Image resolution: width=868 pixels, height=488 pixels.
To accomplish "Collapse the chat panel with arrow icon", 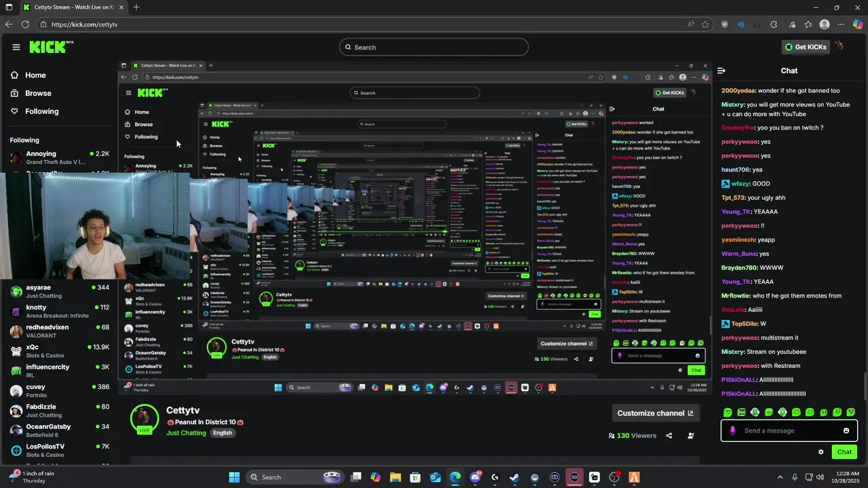I will pos(722,70).
